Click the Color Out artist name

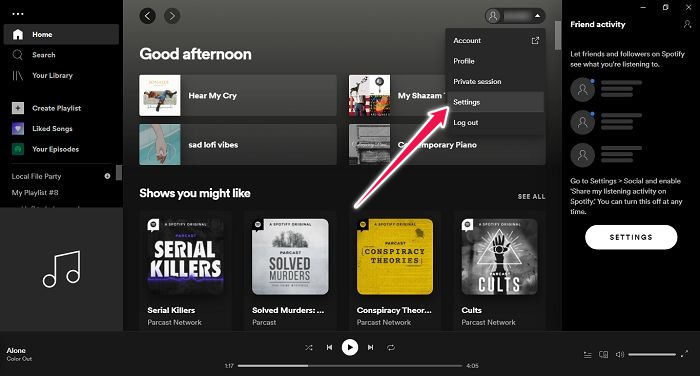click(19, 359)
